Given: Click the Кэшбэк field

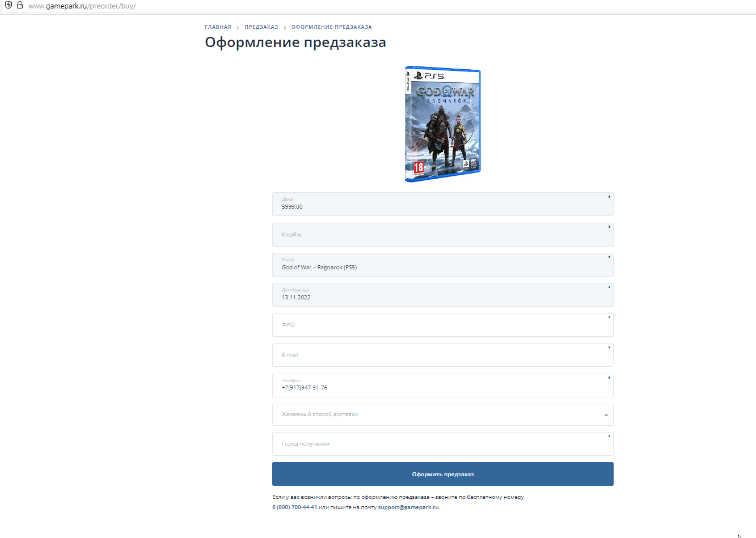Looking at the screenshot, I should click(x=443, y=234).
